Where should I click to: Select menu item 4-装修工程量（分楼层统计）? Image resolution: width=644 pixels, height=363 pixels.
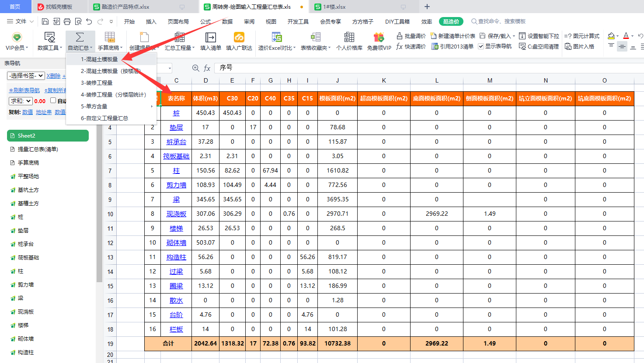[x=111, y=94]
